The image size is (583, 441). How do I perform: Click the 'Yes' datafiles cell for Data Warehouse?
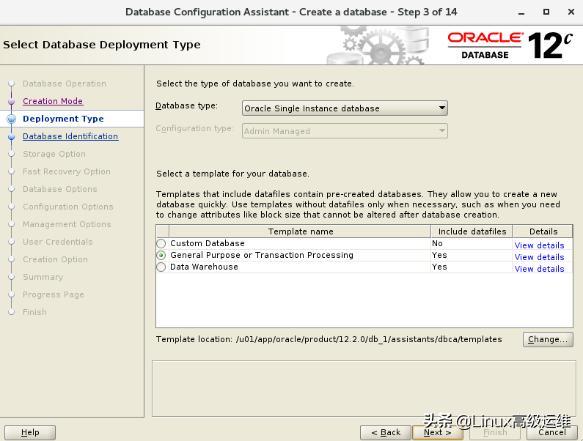[x=471, y=267]
